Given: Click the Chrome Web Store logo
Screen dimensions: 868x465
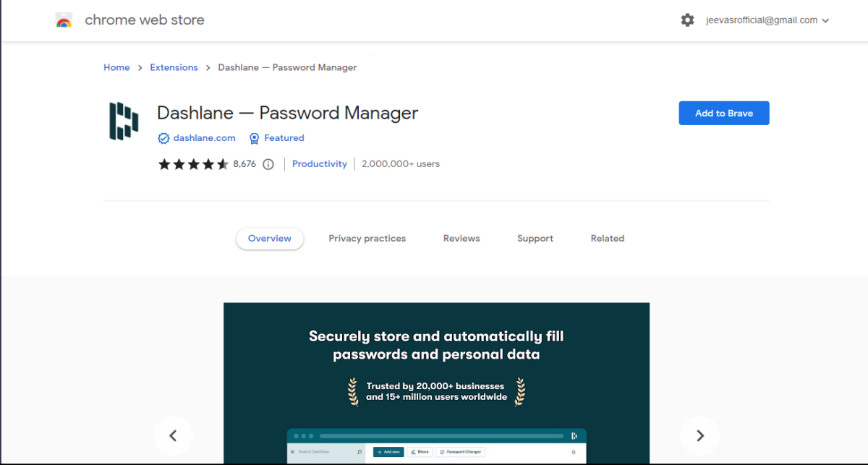Looking at the screenshot, I should pos(64,20).
